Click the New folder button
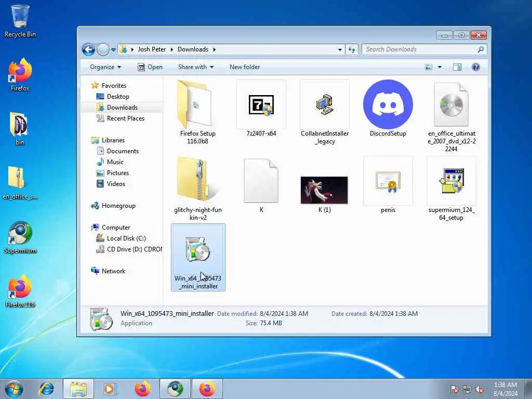 [245, 67]
